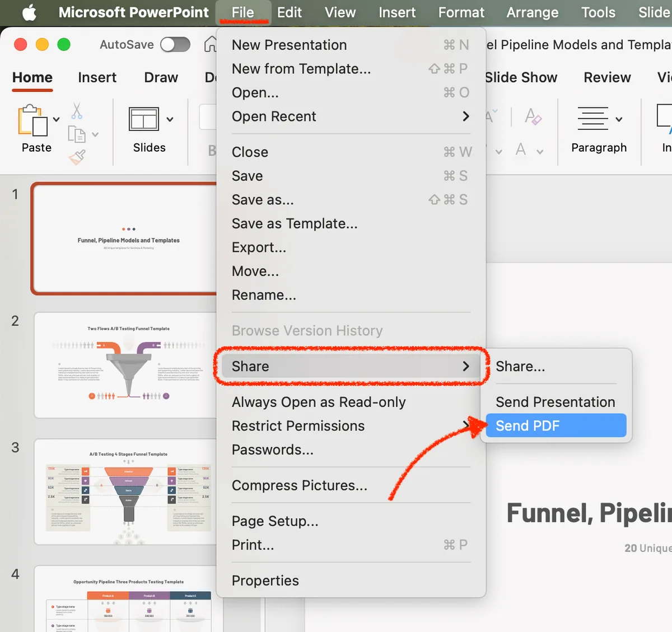Choose New Presentation from File menu
The width and height of the screenshot is (672, 632).
pyautogui.click(x=351, y=45)
